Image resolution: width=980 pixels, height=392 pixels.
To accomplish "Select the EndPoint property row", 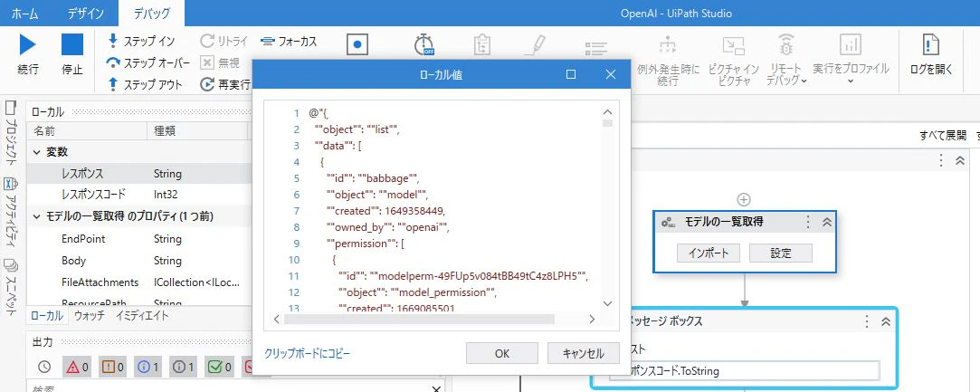I will (x=140, y=239).
